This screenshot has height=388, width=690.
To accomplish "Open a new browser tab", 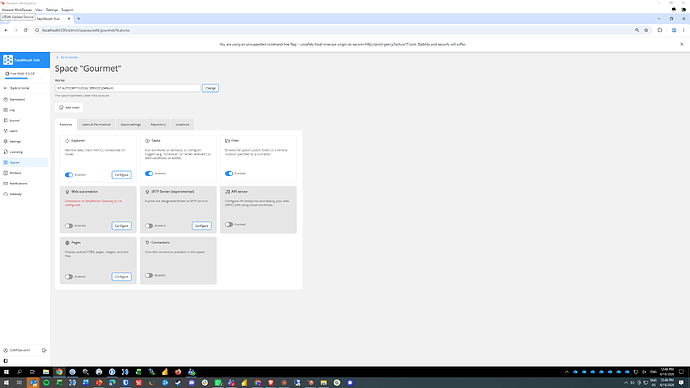I will tap(79, 18).
